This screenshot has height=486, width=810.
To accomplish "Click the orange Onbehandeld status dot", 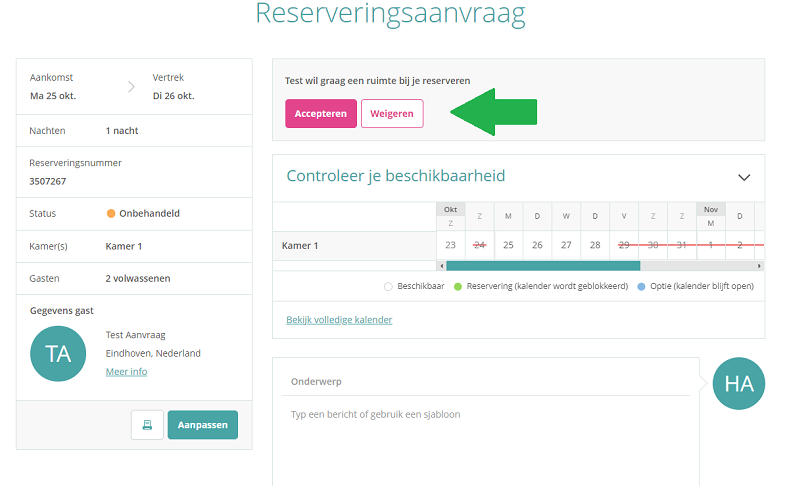I will (111, 214).
